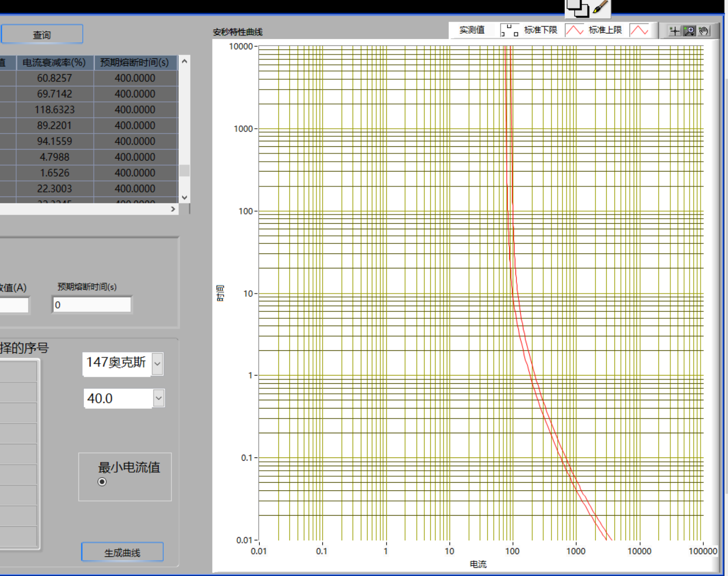This screenshot has height=576, width=728.
Task: Pick the paintbrush coloring tool
Action: pos(600,7)
